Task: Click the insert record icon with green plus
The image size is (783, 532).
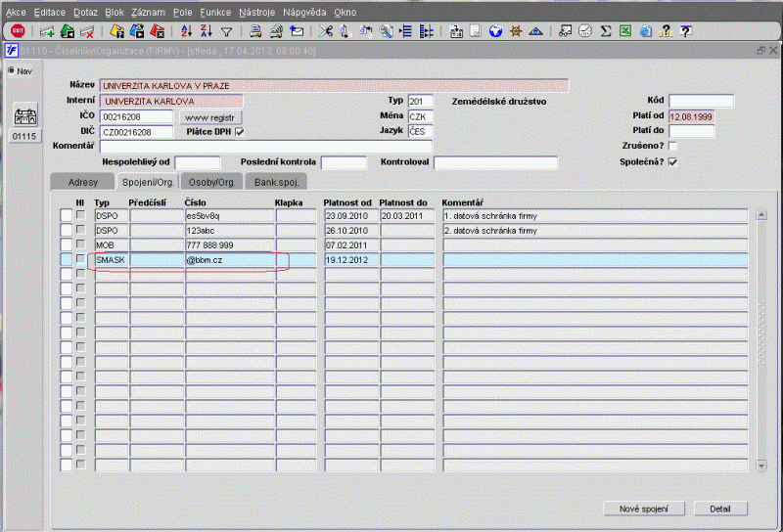Action: (x=47, y=32)
